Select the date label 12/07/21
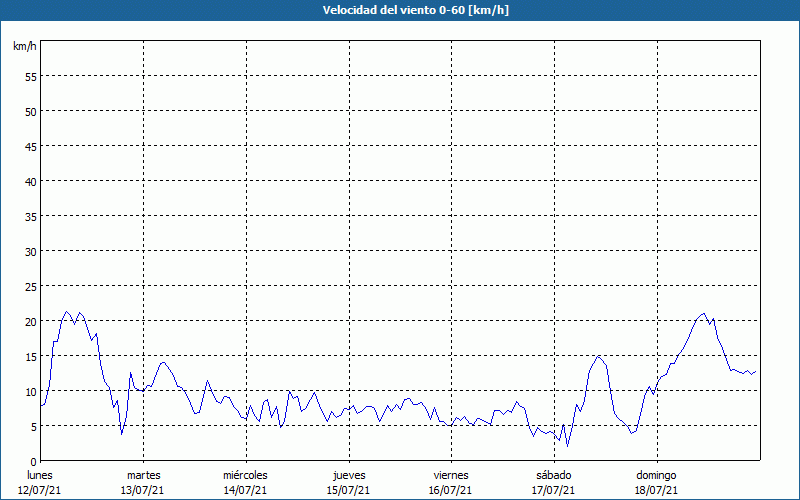800x500 pixels. pos(39,490)
